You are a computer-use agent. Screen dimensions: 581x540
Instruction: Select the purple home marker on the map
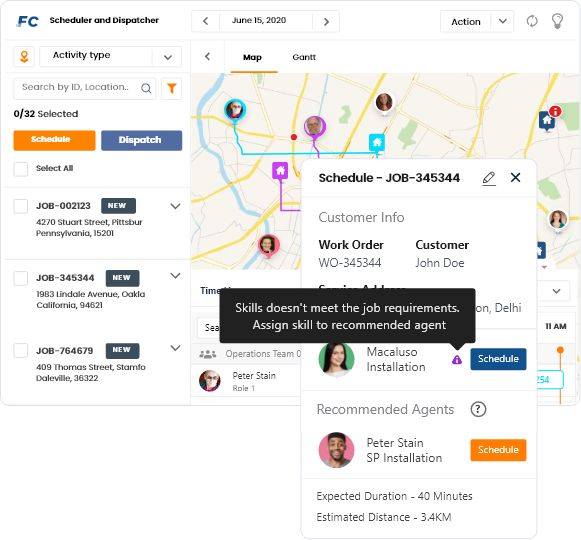click(x=280, y=171)
